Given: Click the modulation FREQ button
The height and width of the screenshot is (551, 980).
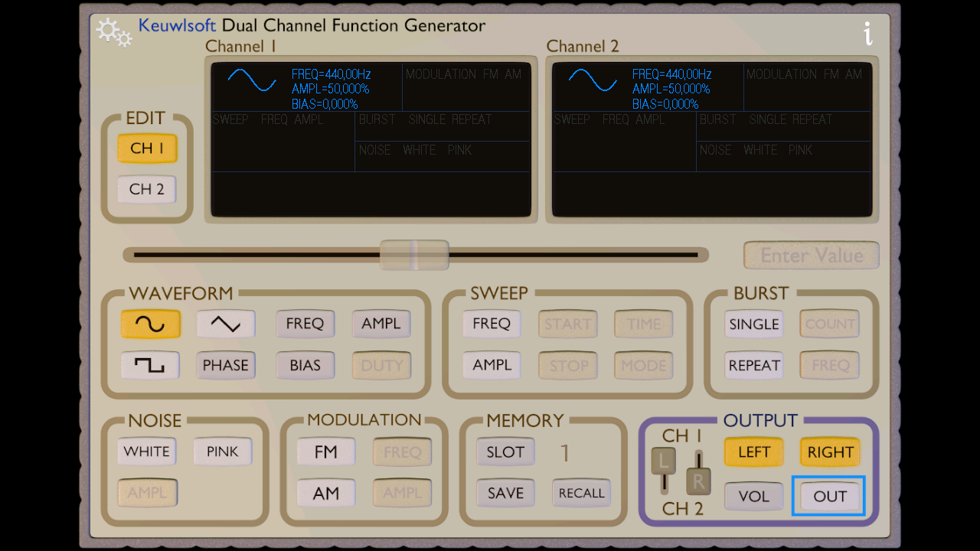Looking at the screenshot, I should 403,452.
